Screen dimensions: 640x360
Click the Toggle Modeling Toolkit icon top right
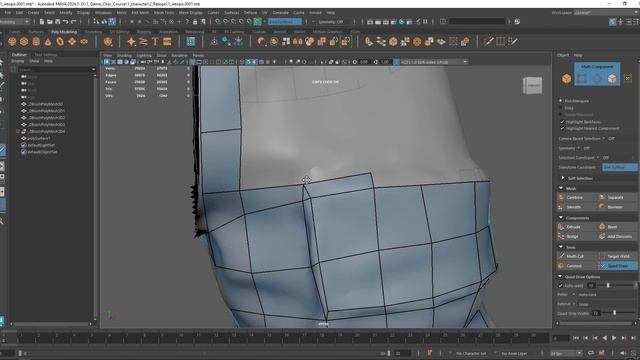(x=613, y=22)
